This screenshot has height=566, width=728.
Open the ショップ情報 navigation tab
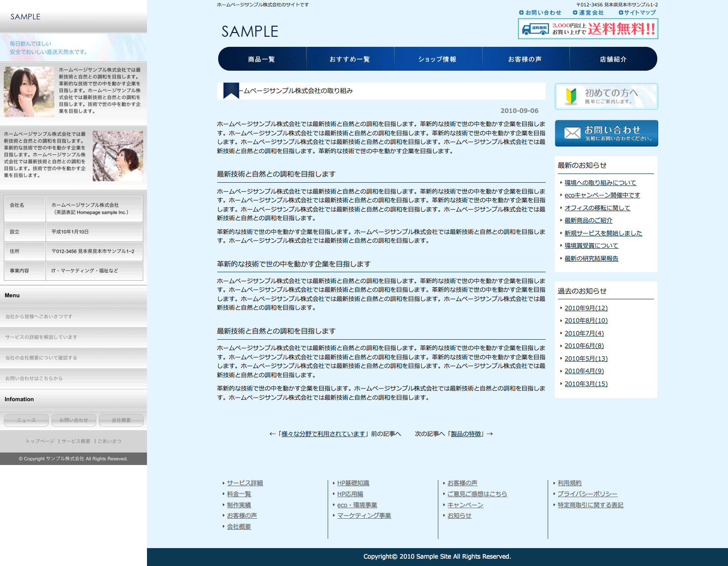coord(437,59)
